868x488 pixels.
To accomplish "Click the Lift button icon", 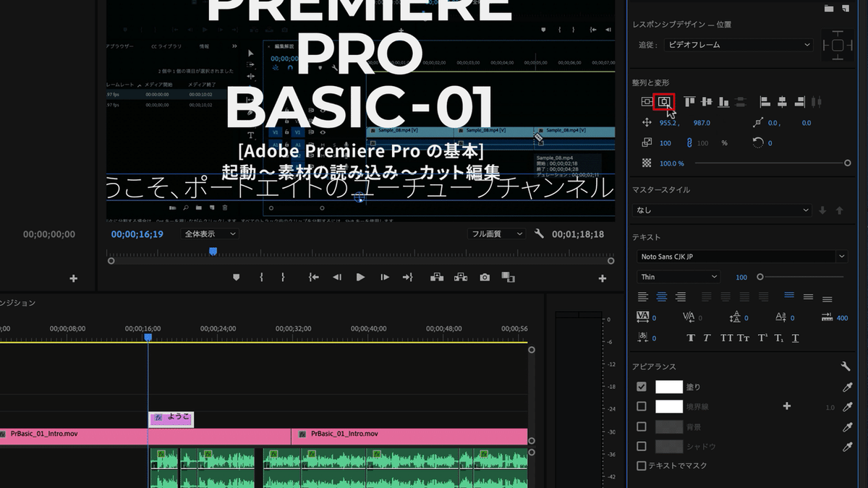I will click(436, 277).
